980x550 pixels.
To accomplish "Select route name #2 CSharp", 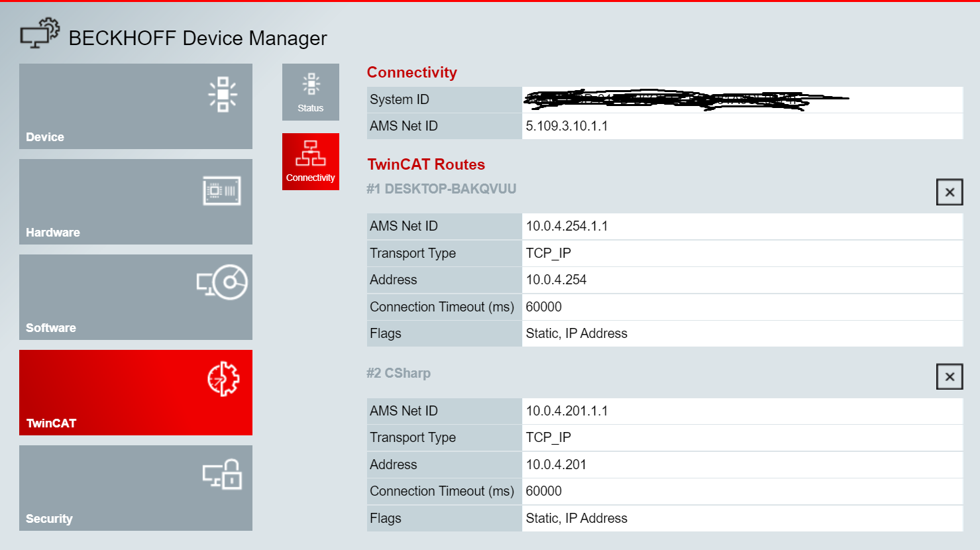I will tap(398, 373).
